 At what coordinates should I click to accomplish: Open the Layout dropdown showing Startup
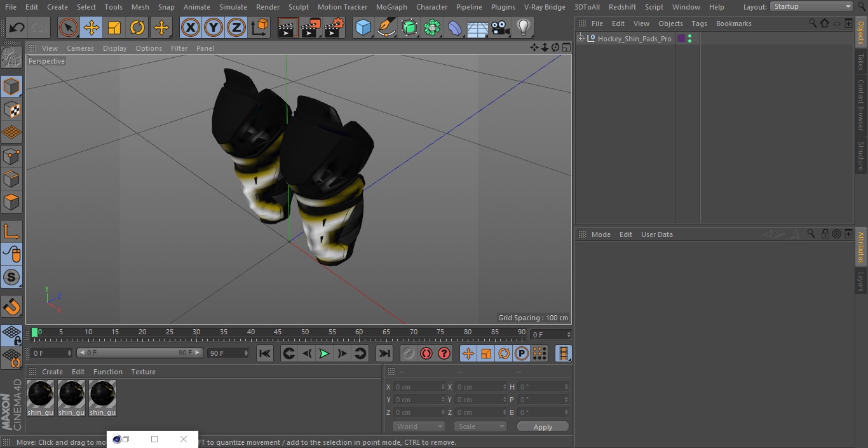coord(812,6)
